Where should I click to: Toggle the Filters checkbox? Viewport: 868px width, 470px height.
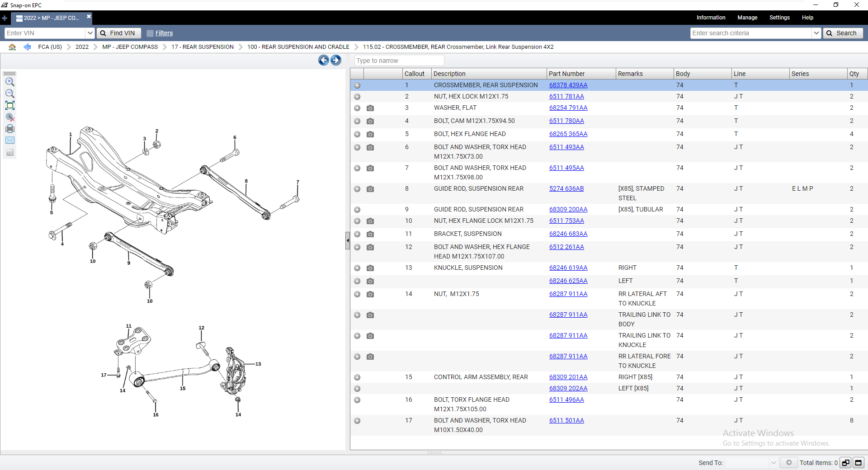150,33
